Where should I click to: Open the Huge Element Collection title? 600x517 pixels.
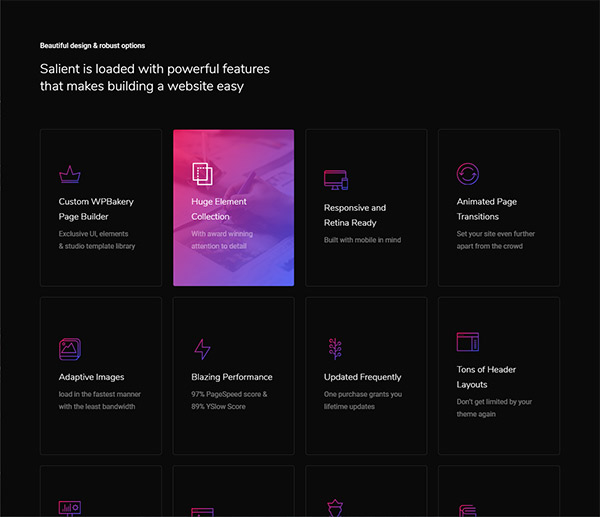(219, 209)
